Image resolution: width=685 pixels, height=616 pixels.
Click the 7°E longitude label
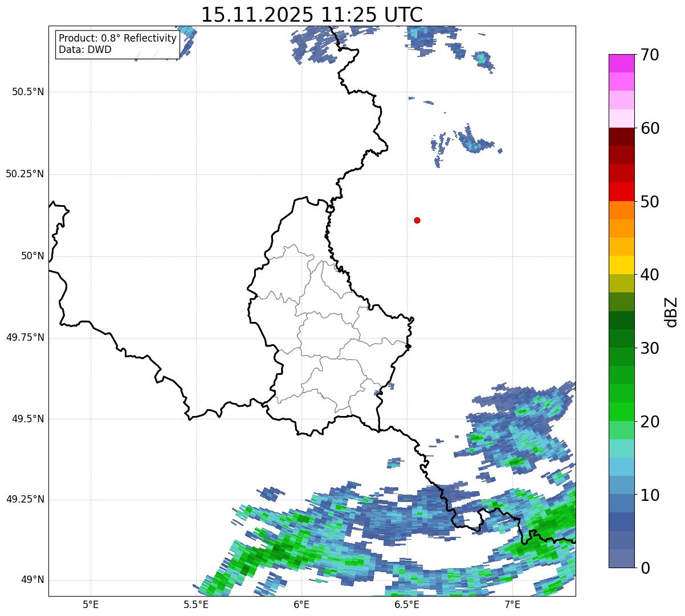(512, 605)
